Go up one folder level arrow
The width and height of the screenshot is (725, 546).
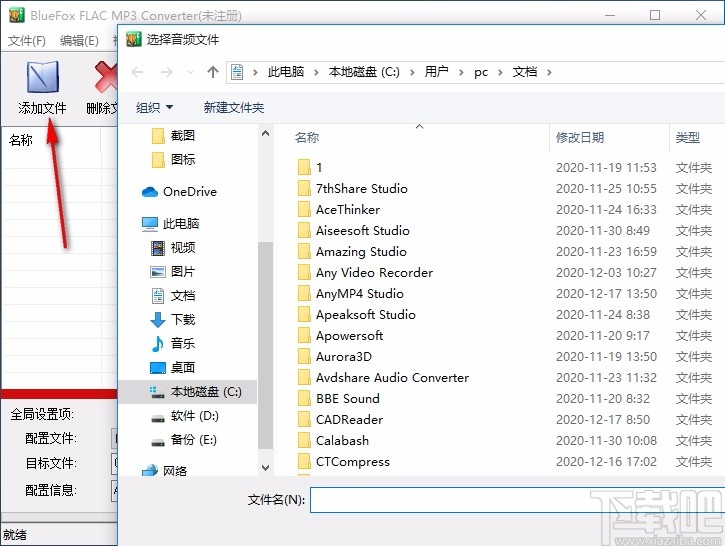(213, 72)
